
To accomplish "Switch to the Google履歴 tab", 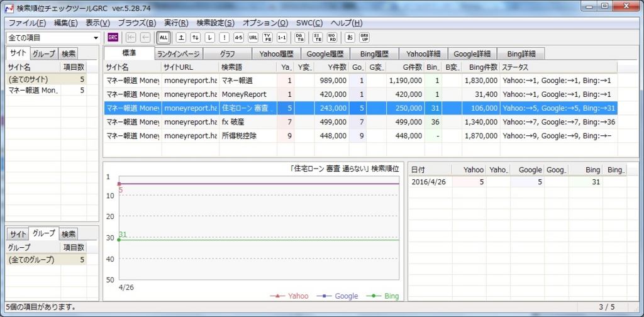I will [x=325, y=54].
